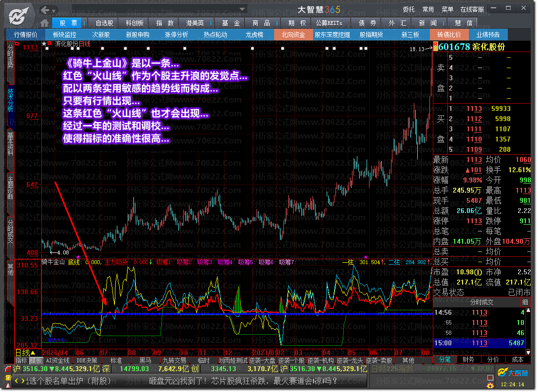Click the 大智慧 logo icon at top-left
538x392 pixels.
coord(19,16)
